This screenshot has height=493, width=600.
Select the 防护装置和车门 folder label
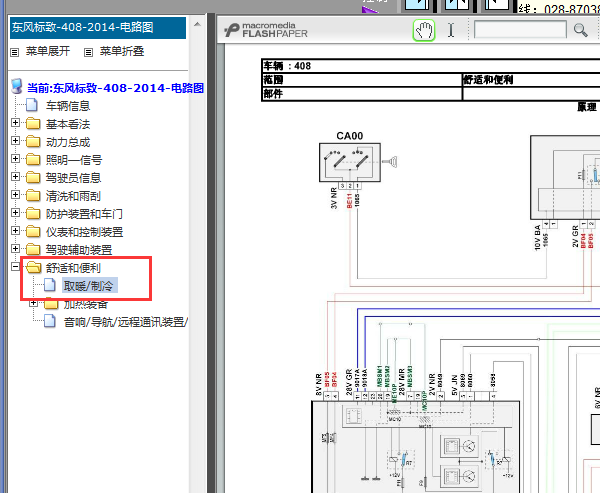click(84, 214)
